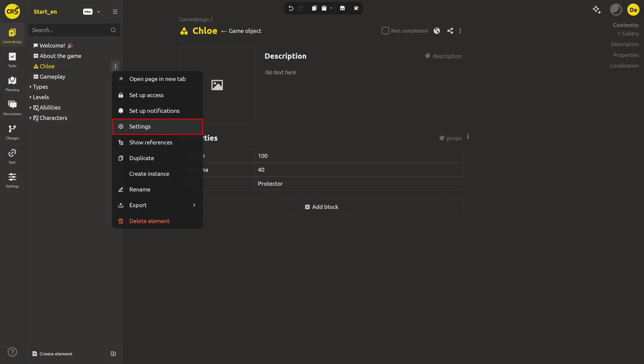Select Show references menu item
The image size is (644, 364).
tap(157, 142)
